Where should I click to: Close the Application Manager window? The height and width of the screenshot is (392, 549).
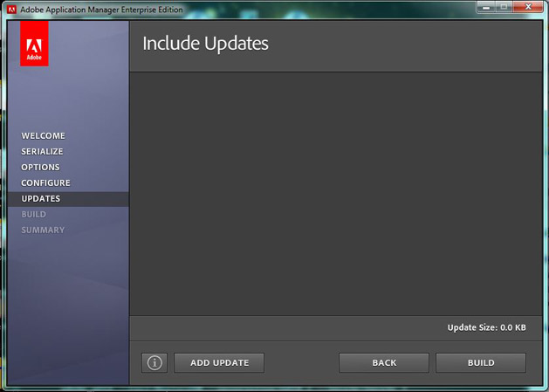(x=528, y=7)
